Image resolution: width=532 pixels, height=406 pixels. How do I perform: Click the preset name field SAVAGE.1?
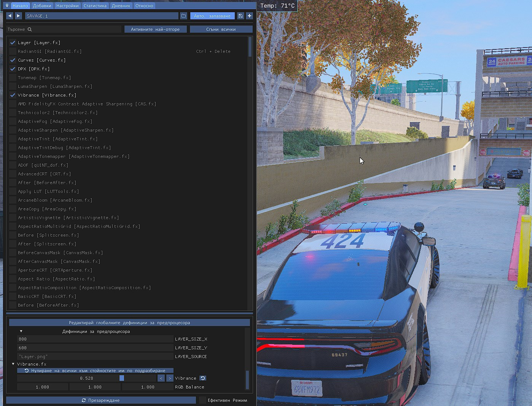click(x=102, y=16)
